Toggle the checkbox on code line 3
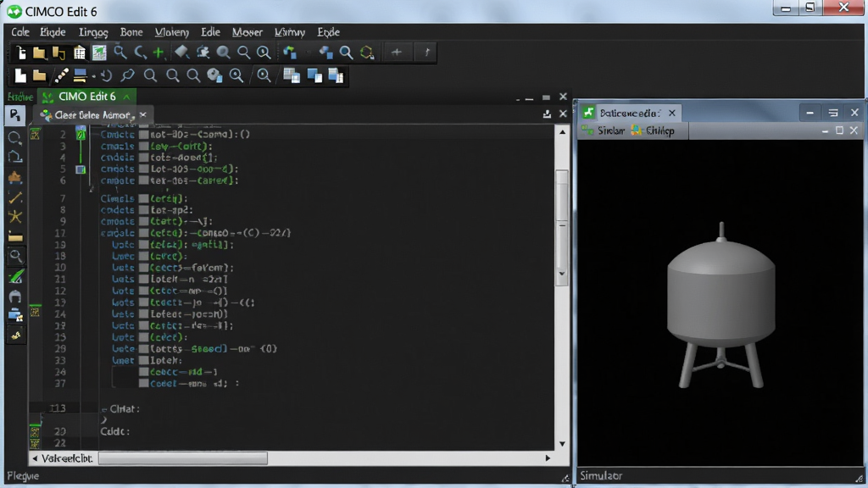Screen dimensions: 868x488 tap(143, 146)
